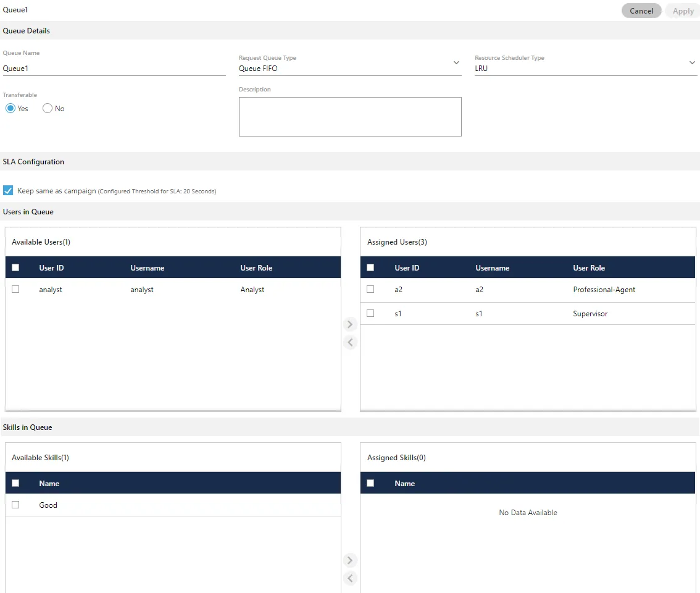Click a2 username cell in Assigned Users
Image resolution: width=700 pixels, height=593 pixels.
[479, 290]
